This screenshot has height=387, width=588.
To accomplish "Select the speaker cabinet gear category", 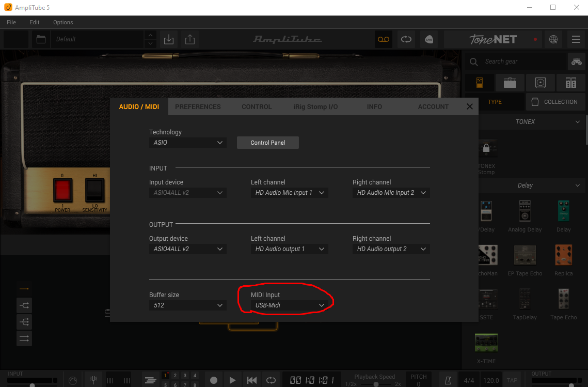I will point(541,83).
